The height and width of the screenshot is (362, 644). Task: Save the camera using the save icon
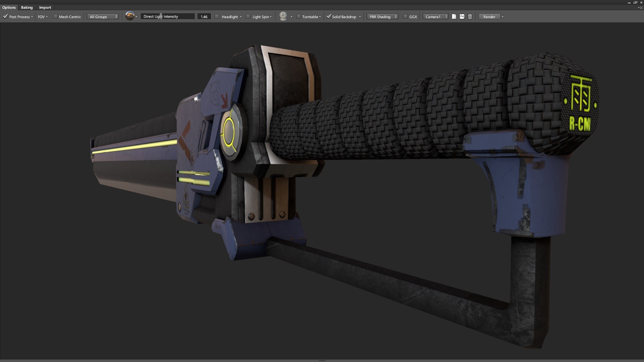click(x=462, y=16)
